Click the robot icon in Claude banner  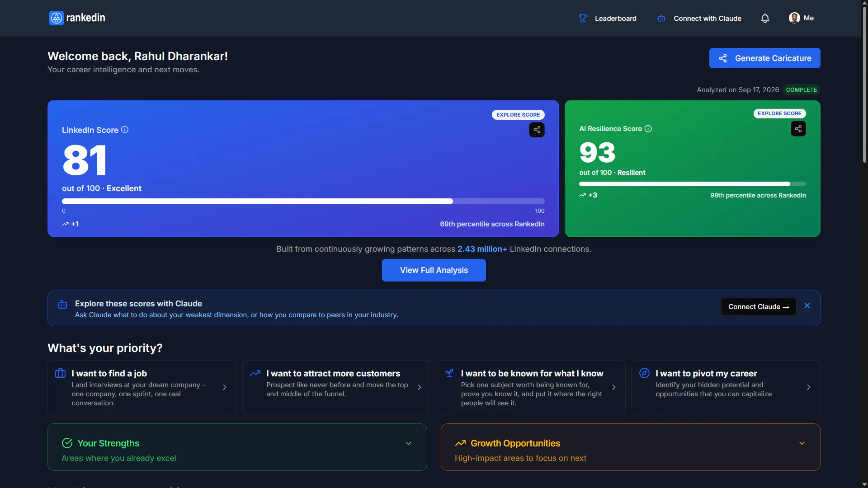click(x=63, y=305)
